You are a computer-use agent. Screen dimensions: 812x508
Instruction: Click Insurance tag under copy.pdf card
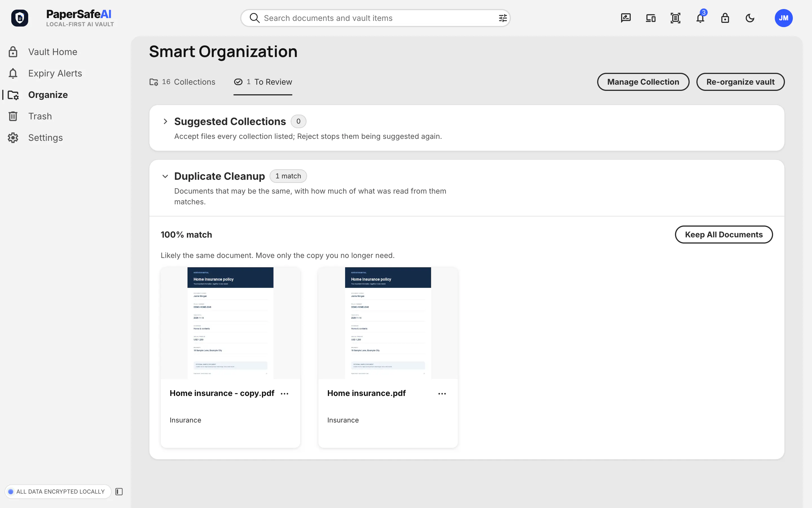click(x=185, y=420)
